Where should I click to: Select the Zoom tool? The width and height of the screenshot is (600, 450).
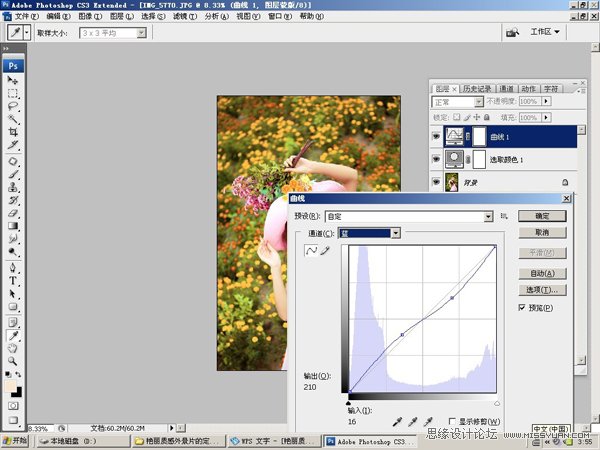(13, 361)
